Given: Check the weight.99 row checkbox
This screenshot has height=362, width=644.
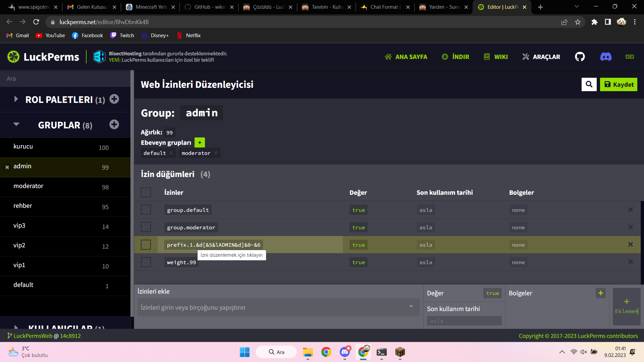Looking at the screenshot, I should 146,262.
